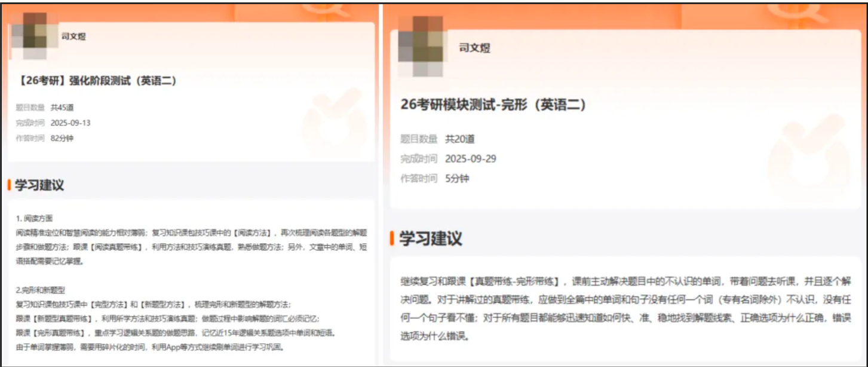Click the 题目数量 label in the right report
This screenshot has width=868, height=367.
(419, 139)
